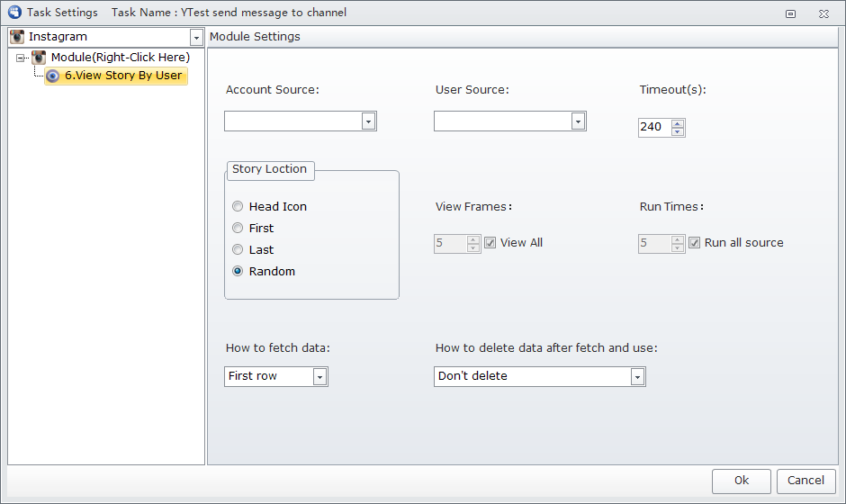This screenshot has height=504, width=846.
Task: Select the Last story location option
Action: [x=238, y=249]
